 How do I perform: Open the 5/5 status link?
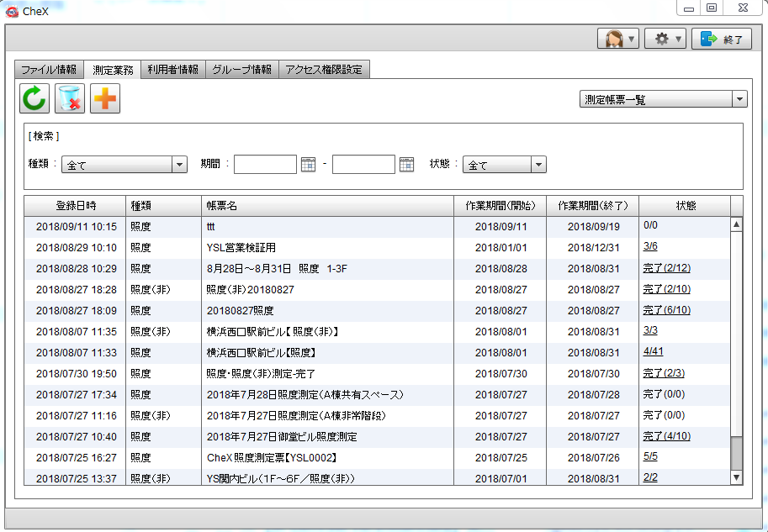[x=650, y=456]
